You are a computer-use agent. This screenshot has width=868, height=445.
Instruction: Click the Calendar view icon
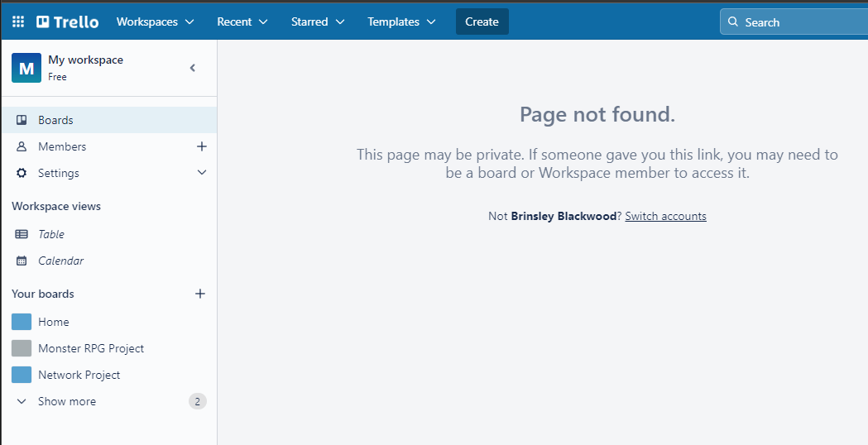(22, 261)
